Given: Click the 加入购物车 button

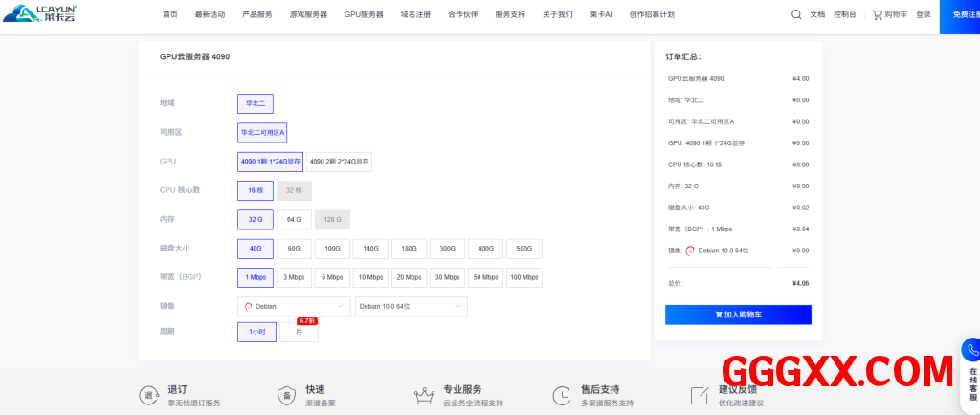Looking at the screenshot, I should (x=738, y=315).
